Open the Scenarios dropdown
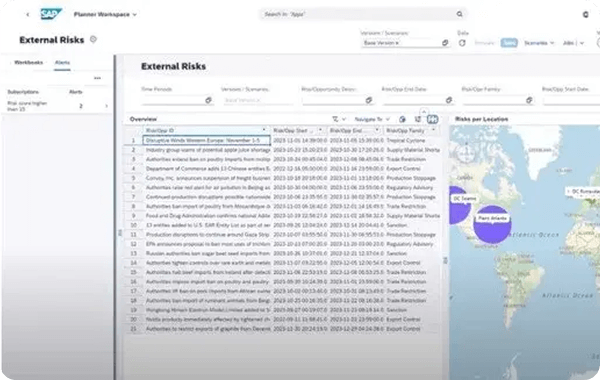 (x=539, y=43)
